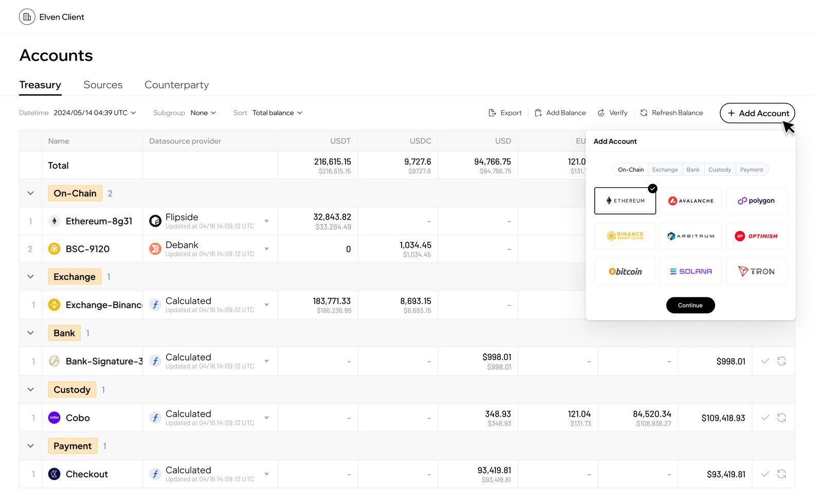Open Flipside datasource provider dropdown
The height and width of the screenshot is (504, 823).
pyautogui.click(x=266, y=221)
